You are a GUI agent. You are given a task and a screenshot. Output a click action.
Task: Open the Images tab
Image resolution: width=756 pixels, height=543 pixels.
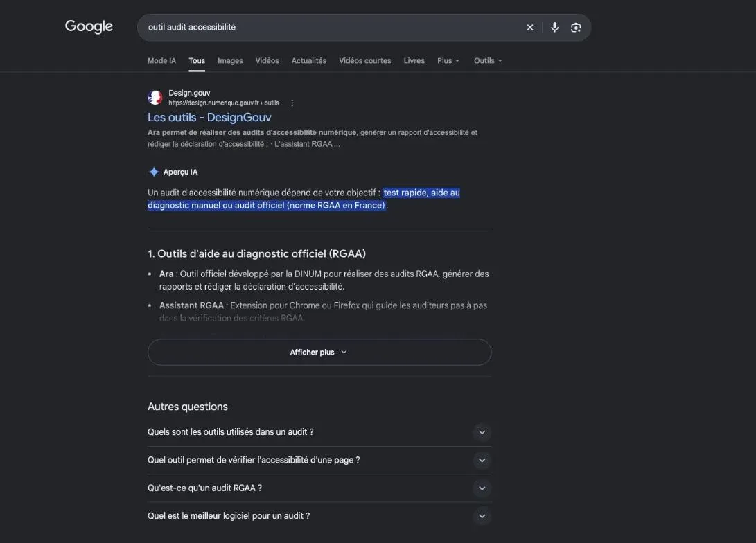[230, 61]
